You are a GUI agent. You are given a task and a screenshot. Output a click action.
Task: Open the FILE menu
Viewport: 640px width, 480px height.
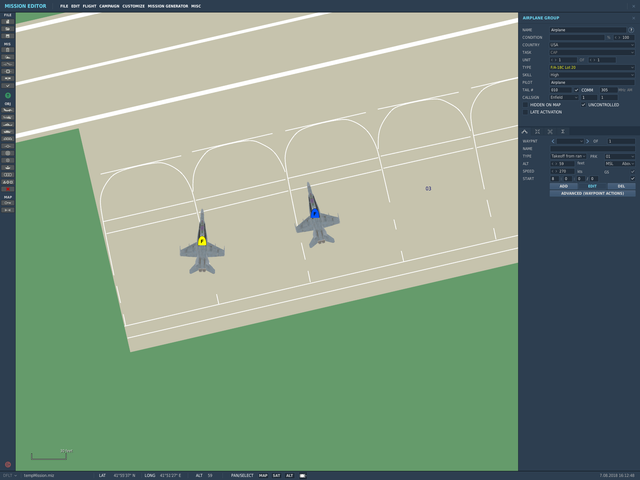tap(64, 6)
